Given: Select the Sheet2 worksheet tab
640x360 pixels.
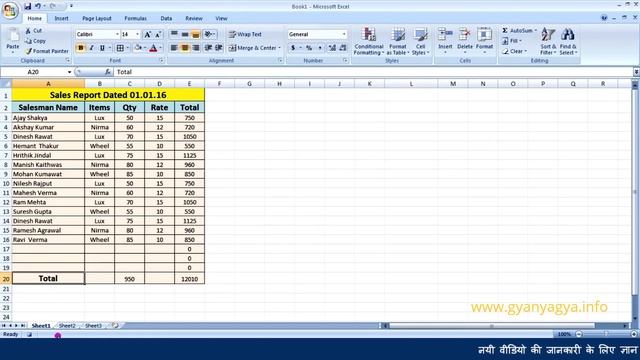Looking at the screenshot, I should tap(67, 326).
